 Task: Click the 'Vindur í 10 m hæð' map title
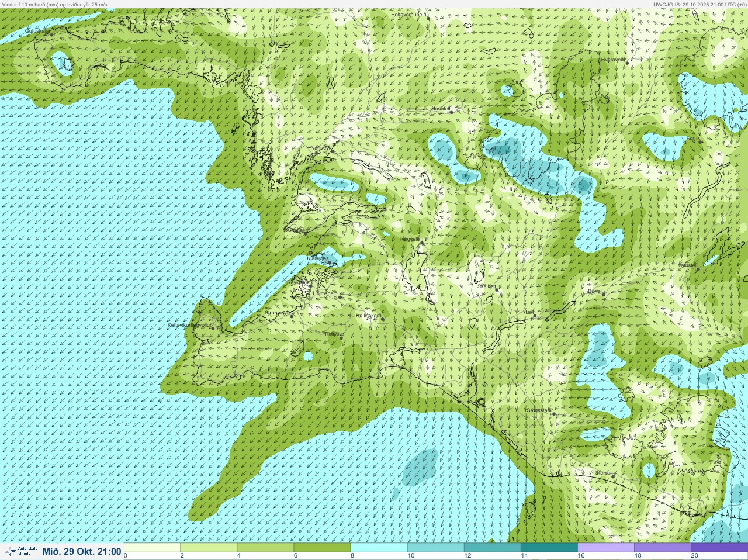55,4
